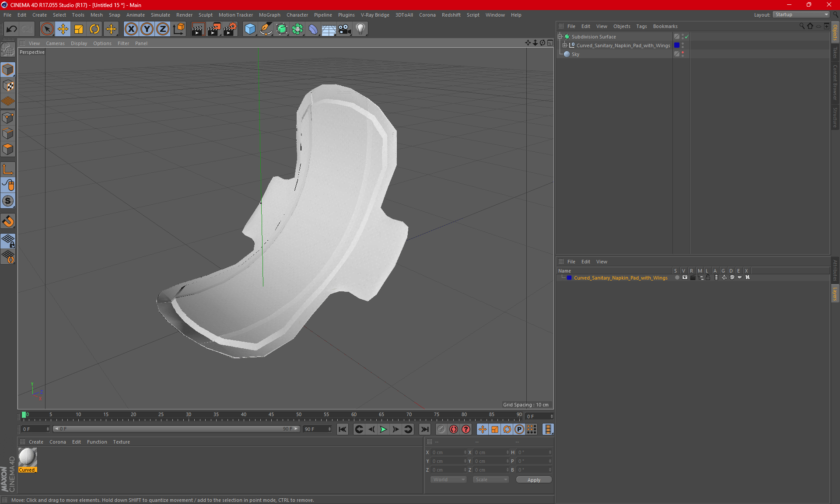The image size is (840, 504).
Task: Select the Sky object row
Action: (x=614, y=54)
